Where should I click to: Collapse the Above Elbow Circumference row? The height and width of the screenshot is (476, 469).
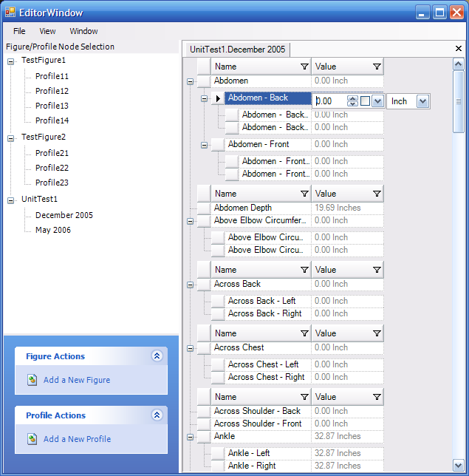pyautogui.click(x=191, y=221)
